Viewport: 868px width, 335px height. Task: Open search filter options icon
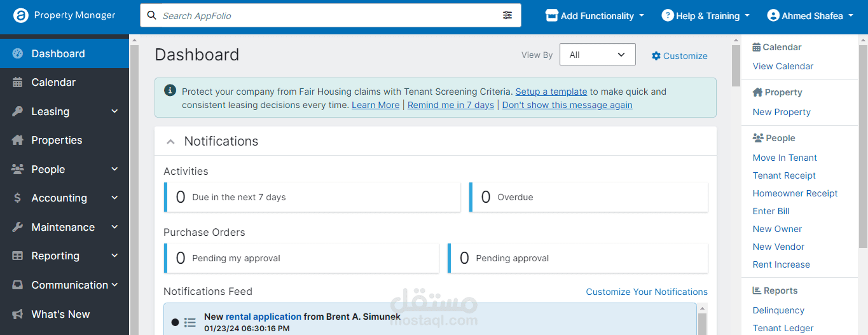[x=507, y=15]
